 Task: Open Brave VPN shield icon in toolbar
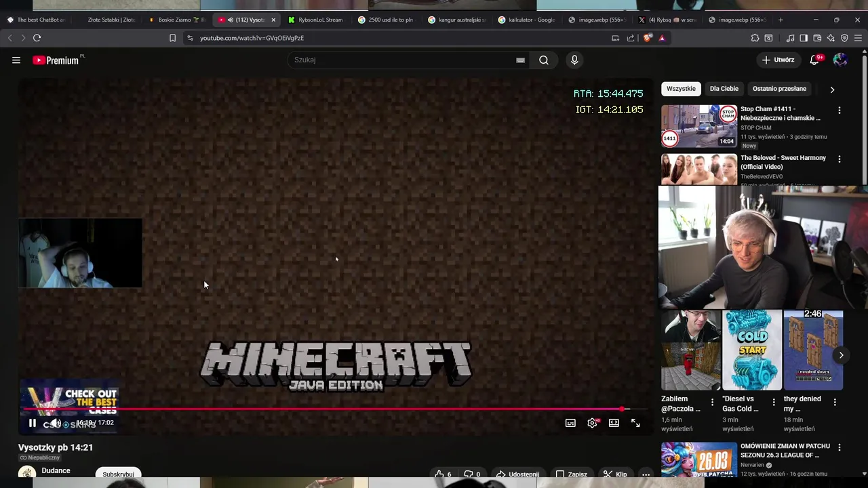tap(844, 38)
